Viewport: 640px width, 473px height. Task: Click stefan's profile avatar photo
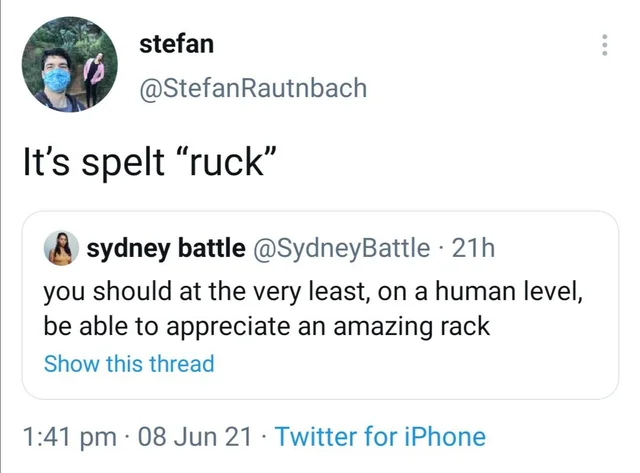tap(70, 65)
